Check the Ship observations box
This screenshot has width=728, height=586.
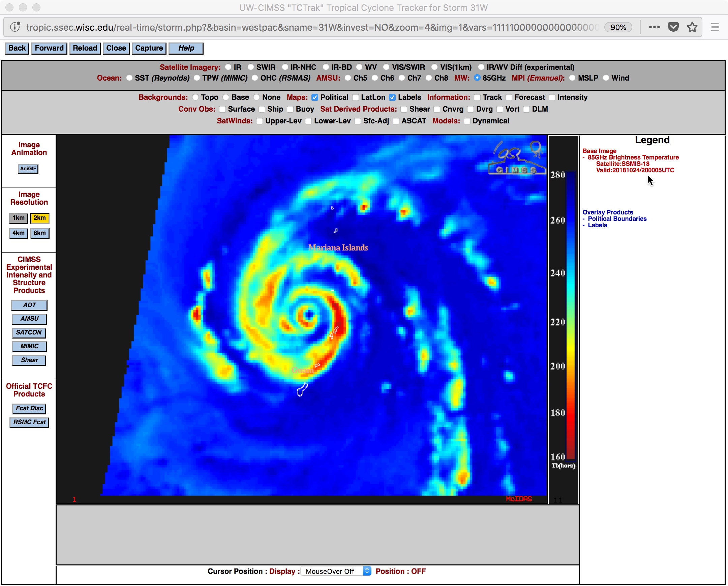pyautogui.click(x=262, y=109)
